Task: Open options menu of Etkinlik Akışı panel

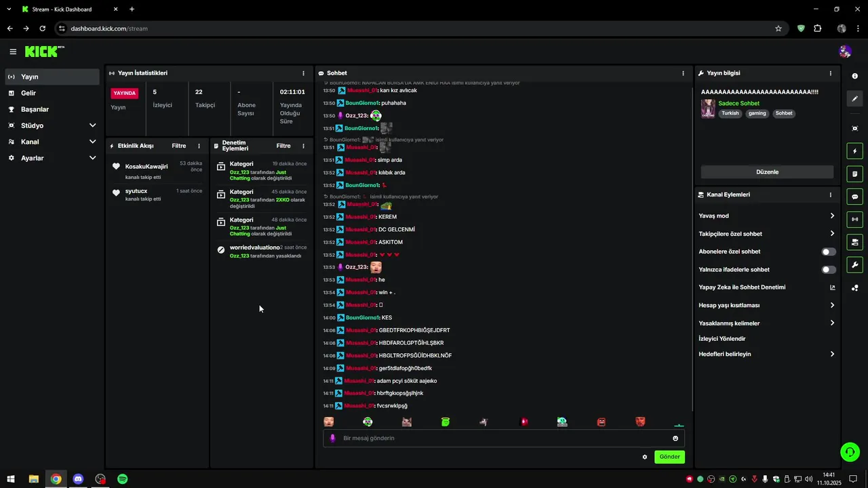Action: pos(199,146)
